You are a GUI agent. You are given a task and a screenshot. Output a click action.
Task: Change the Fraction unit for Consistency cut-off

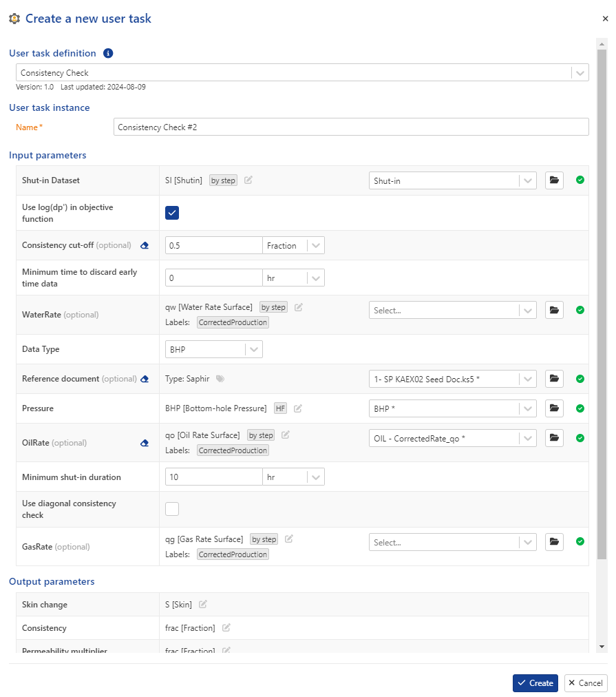pyautogui.click(x=293, y=245)
